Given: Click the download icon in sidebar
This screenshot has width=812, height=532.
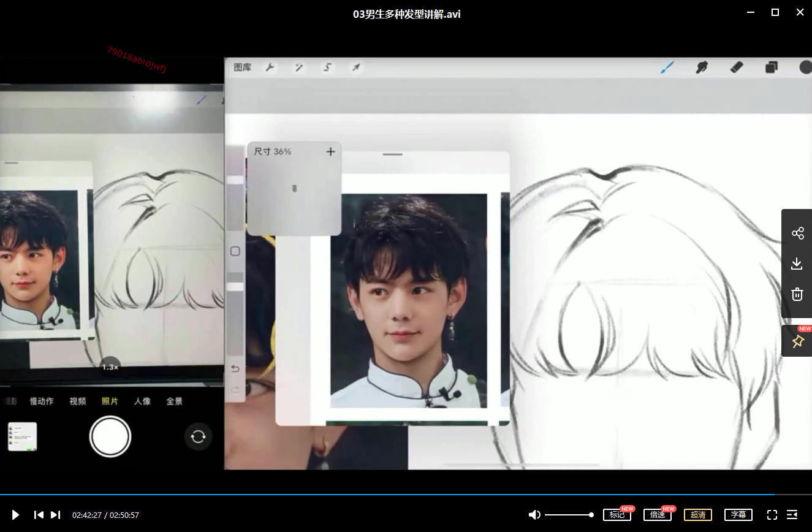Looking at the screenshot, I should point(797,264).
